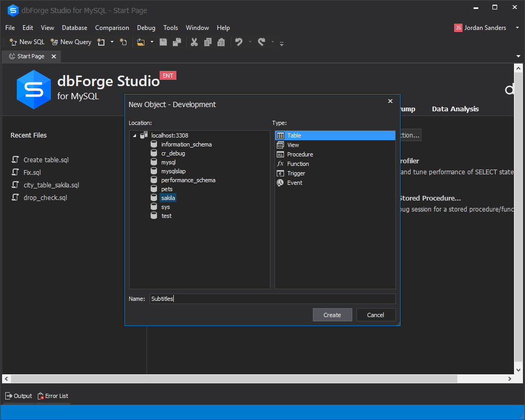The image size is (525, 420).
Task: Click the Save All icon
Action: 177,42
